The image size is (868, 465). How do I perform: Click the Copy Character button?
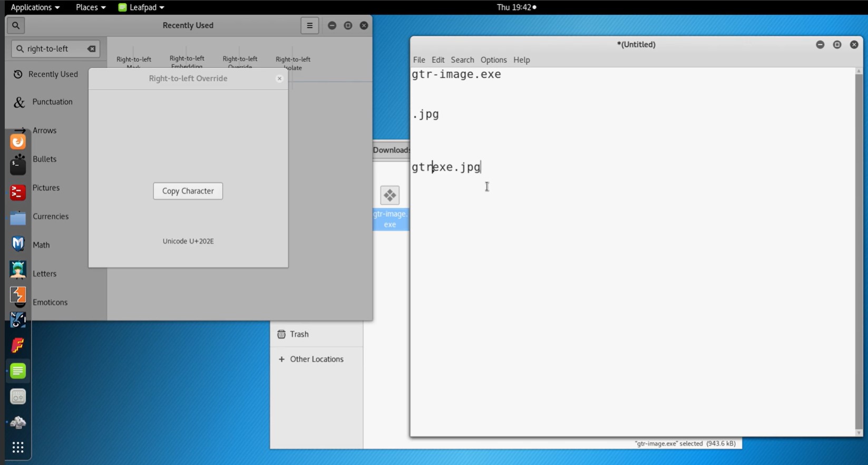188,191
